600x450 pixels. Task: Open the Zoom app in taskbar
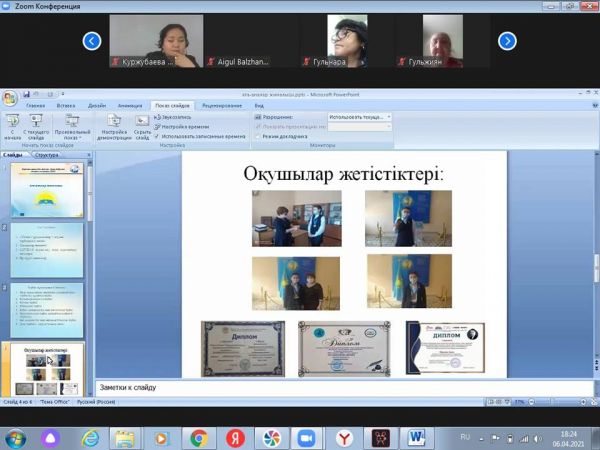307,437
